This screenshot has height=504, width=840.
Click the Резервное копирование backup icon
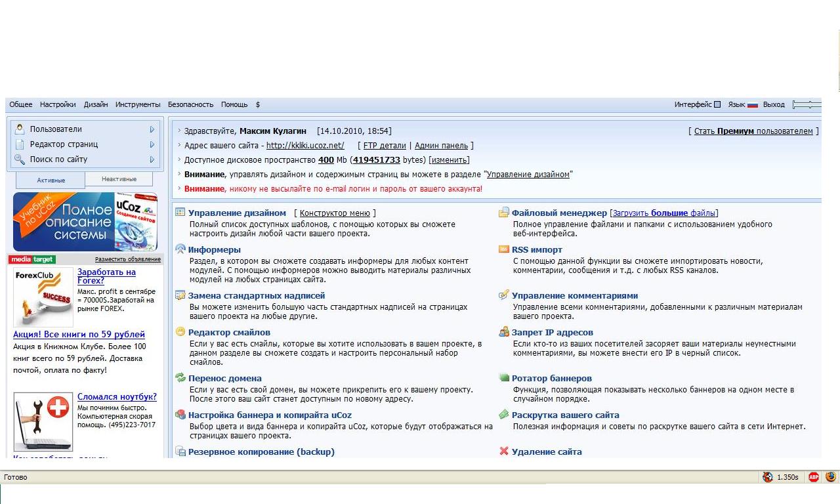coord(180,451)
